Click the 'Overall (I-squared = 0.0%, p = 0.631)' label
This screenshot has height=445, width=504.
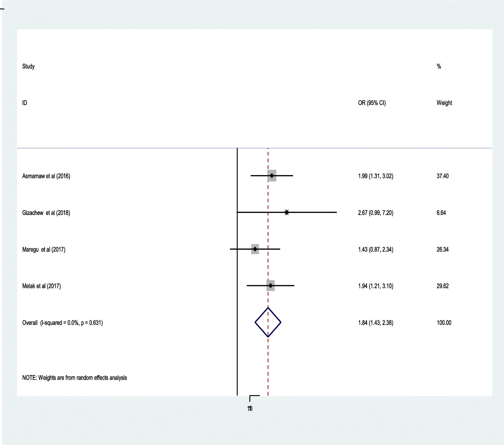(62, 323)
